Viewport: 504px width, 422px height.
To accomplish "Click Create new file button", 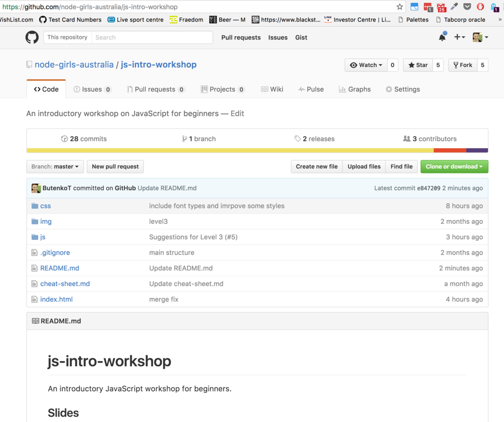I will (317, 166).
